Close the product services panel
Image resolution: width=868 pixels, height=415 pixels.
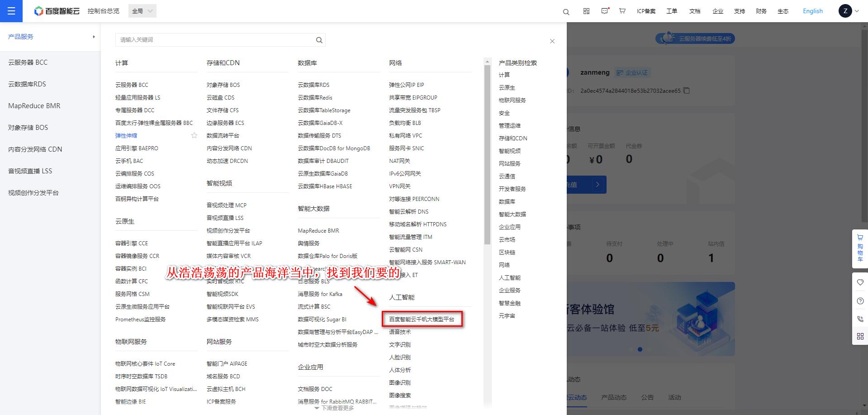pos(552,41)
